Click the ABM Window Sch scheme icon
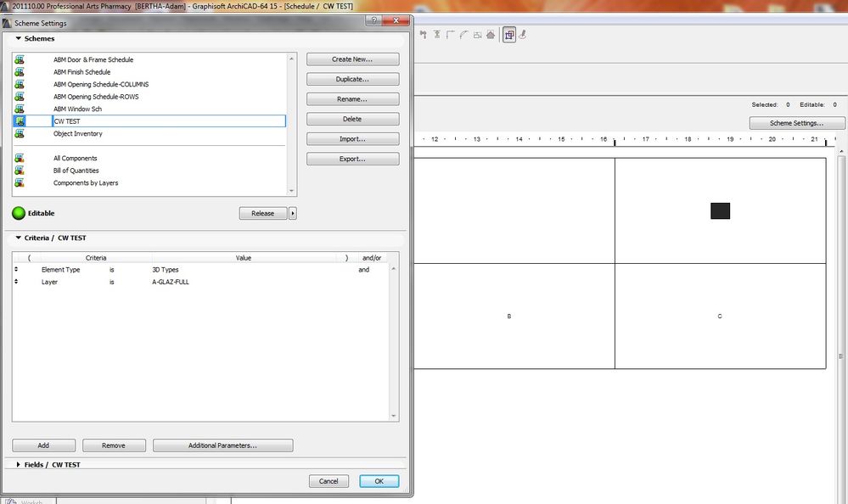848x504 pixels. (20, 109)
